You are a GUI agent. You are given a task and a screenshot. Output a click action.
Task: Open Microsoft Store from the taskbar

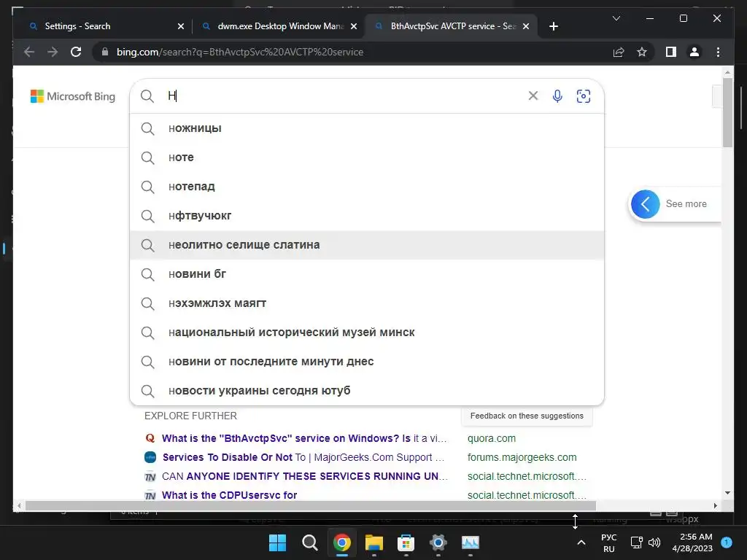pyautogui.click(x=406, y=542)
